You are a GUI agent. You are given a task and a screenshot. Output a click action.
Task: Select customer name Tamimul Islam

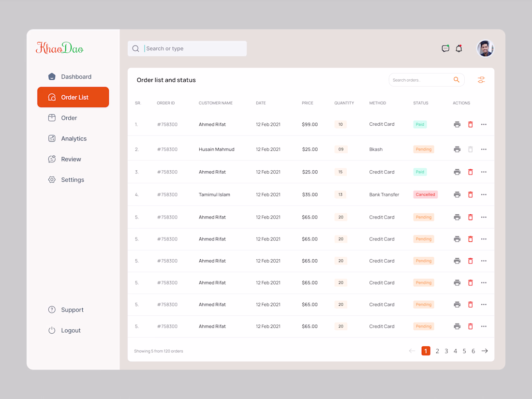point(214,194)
